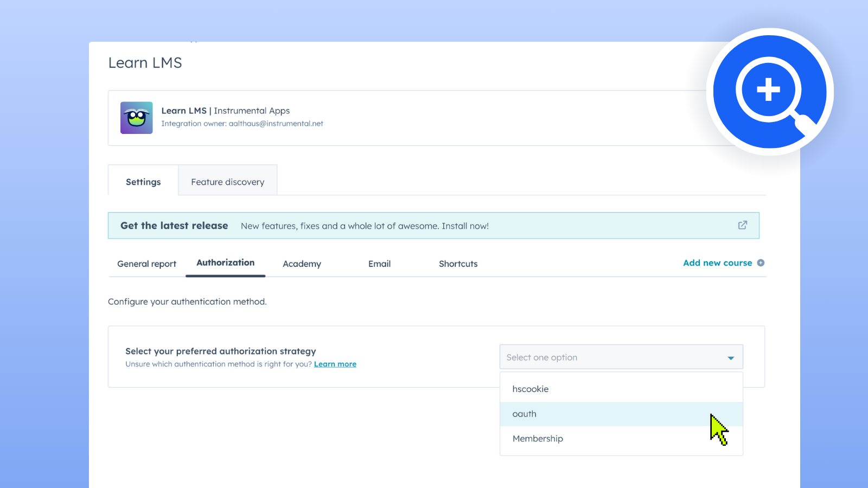This screenshot has height=488, width=868.
Task: Switch to the Settings tab
Action: (x=143, y=182)
